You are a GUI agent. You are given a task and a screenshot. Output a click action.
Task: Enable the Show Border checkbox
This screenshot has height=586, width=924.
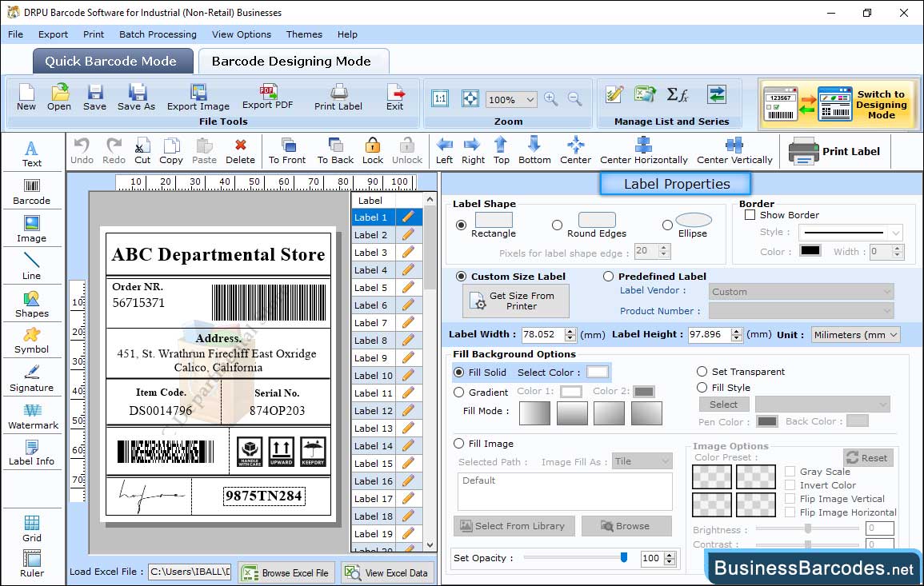click(750, 215)
